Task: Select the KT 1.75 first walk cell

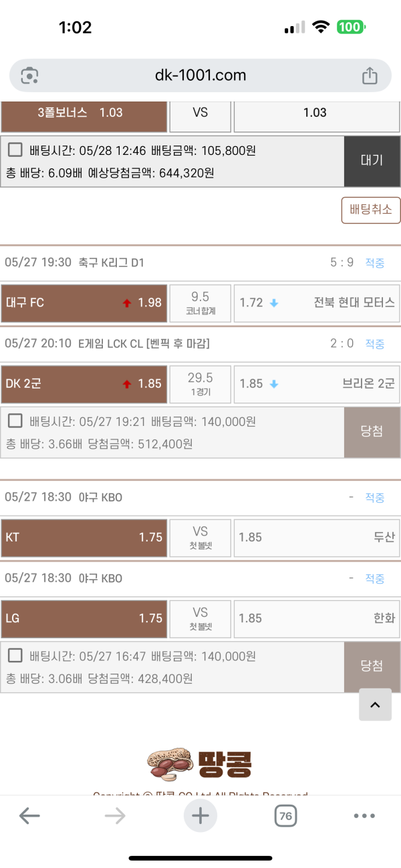Action: click(x=84, y=537)
